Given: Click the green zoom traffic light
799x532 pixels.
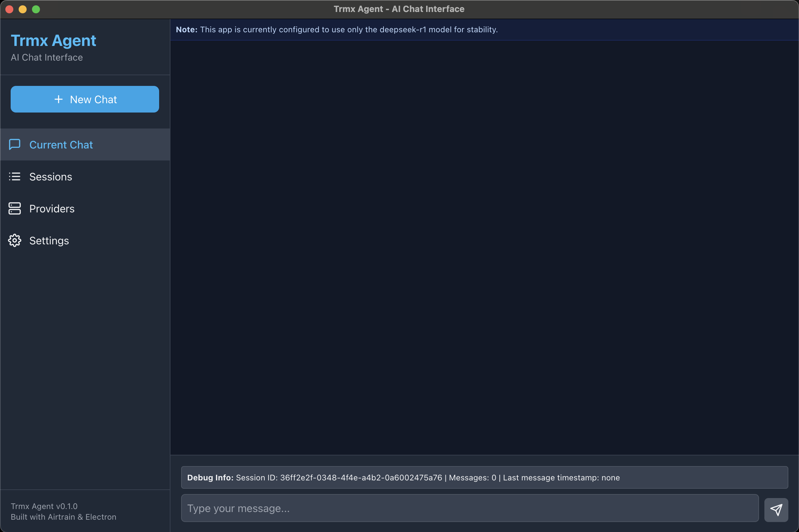Looking at the screenshot, I should [36, 9].
